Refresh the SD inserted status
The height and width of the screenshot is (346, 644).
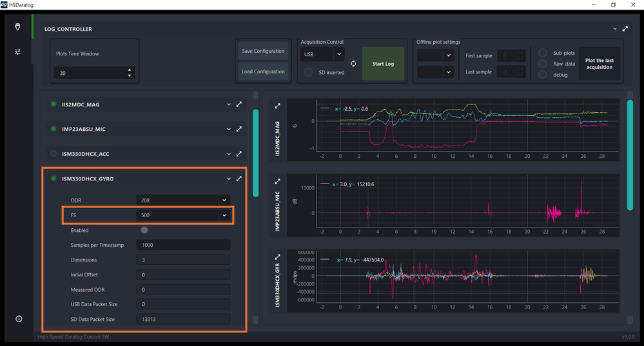point(353,64)
